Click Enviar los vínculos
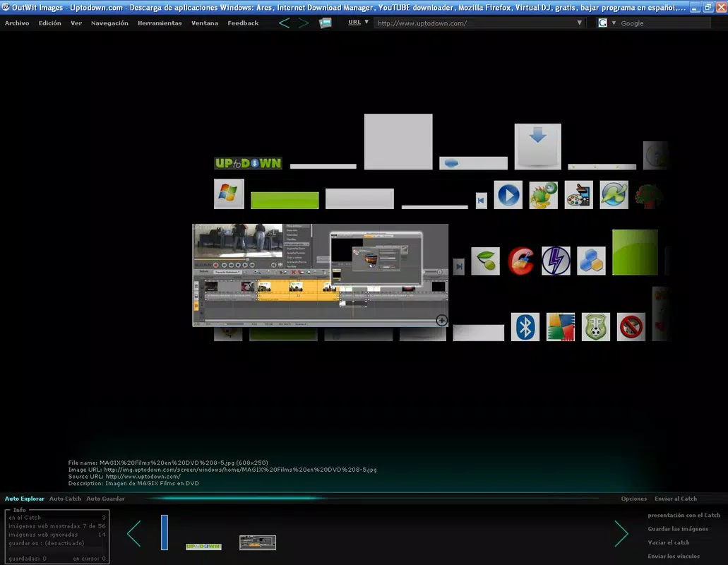 674,557
